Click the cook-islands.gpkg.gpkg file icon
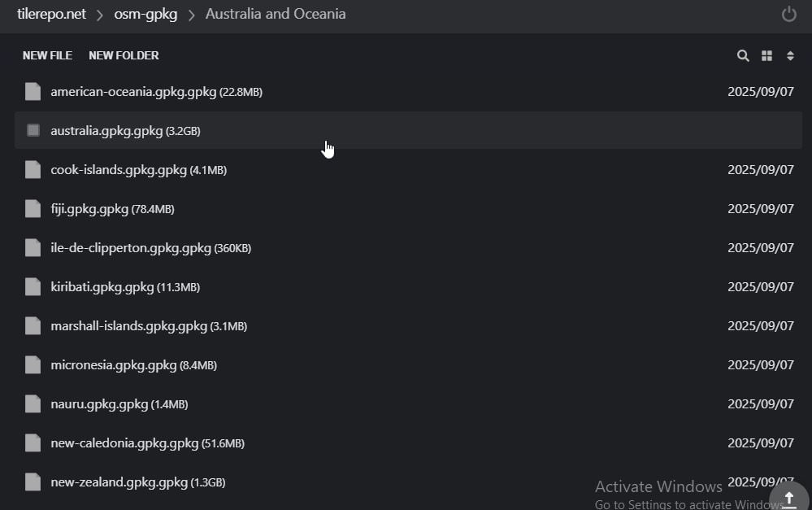 [x=33, y=170]
